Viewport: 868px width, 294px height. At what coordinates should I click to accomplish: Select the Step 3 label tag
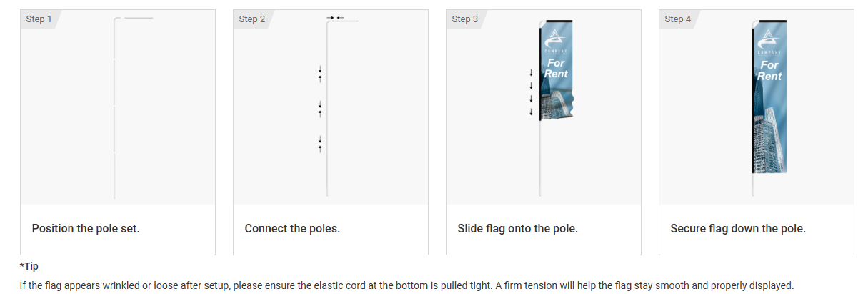[465, 19]
